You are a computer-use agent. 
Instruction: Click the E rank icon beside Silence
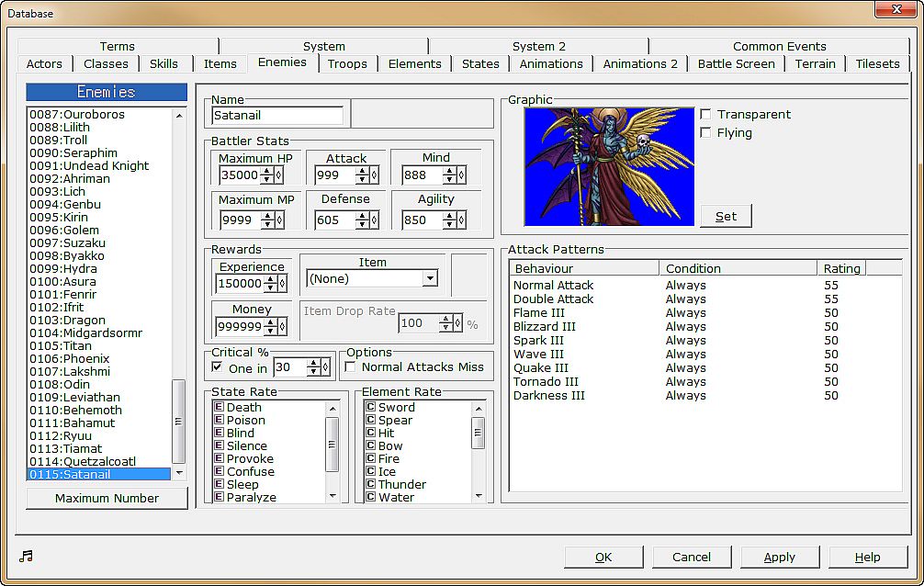coord(219,445)
